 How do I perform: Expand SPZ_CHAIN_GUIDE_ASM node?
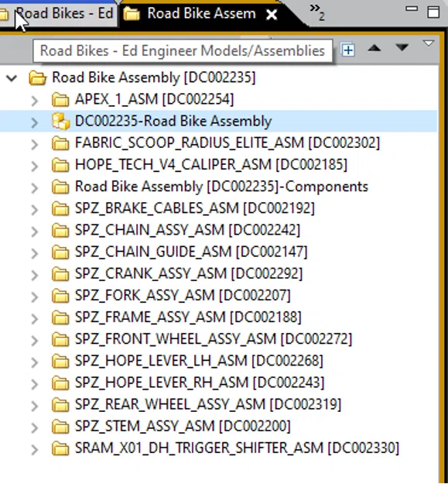(35, 253)
